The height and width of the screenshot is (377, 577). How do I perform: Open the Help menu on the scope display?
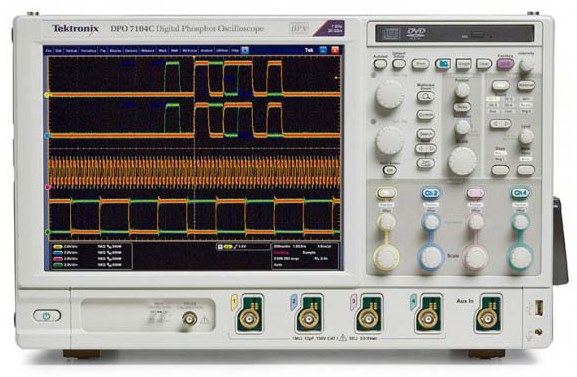[235, 51]
